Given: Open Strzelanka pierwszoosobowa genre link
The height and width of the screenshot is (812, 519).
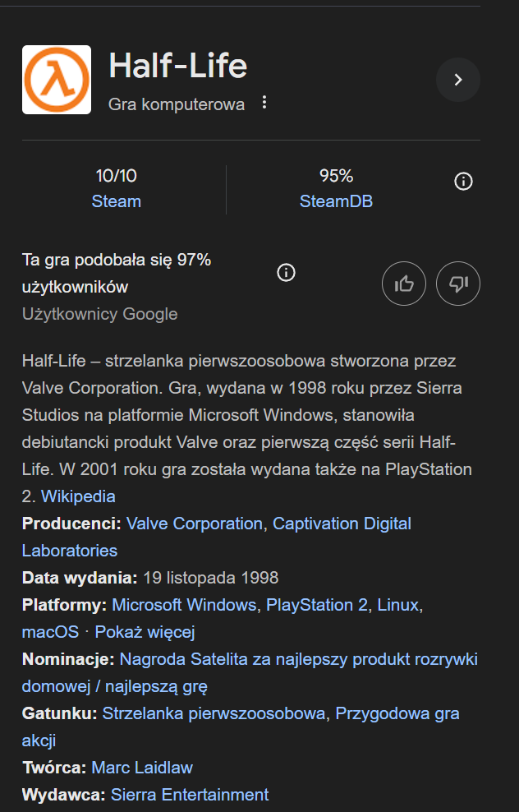Looking at the screenshot, I should tap(214, 713).
